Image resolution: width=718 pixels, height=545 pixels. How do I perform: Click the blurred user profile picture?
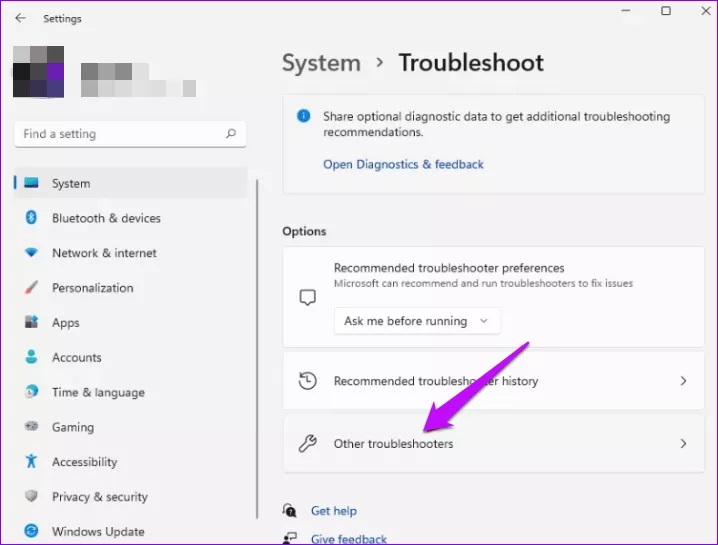tap(38, 71)
